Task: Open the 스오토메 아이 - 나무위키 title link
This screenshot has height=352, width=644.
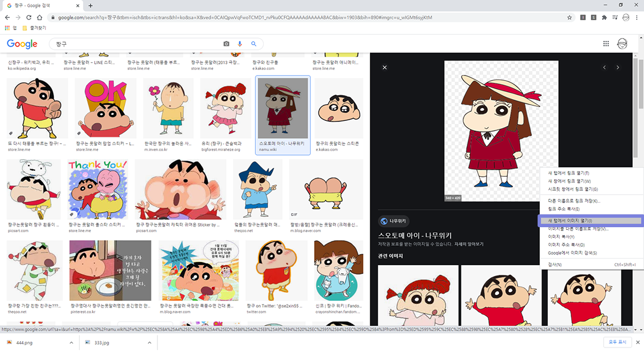Action: click(x=415, y=236)
